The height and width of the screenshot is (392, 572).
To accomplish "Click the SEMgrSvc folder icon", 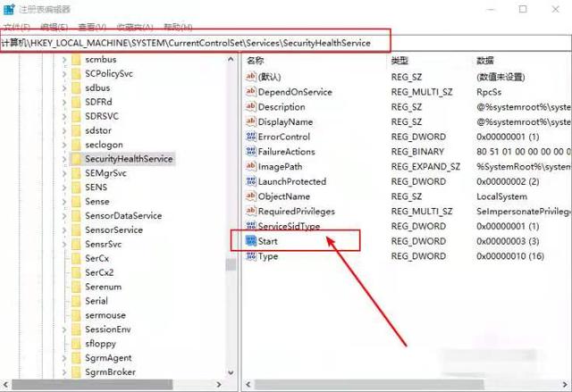I will tap(76, 173).
